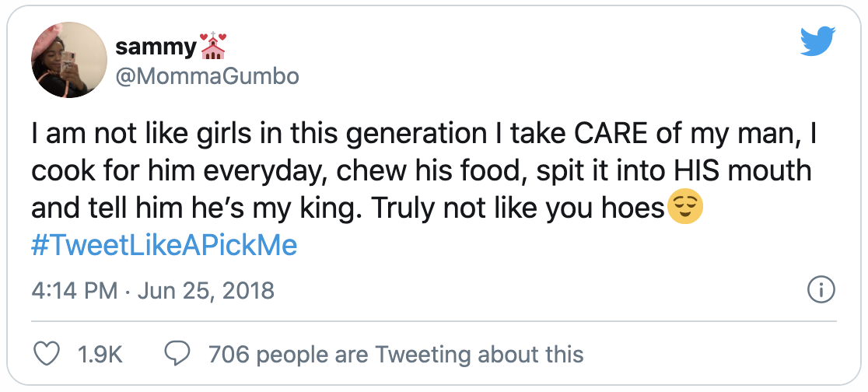
Task: Open the tweet info icon
Action: point(821,290)
